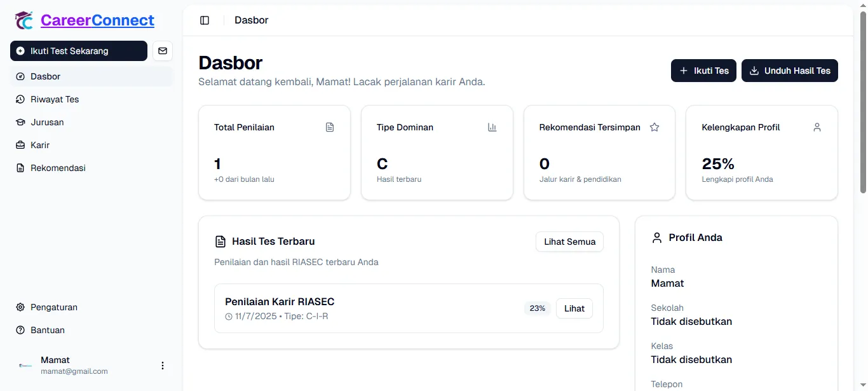Open the Penilaian Karir RIASEC result with Lihat
This screenshot has height=391, width=868.
point(574,308)
